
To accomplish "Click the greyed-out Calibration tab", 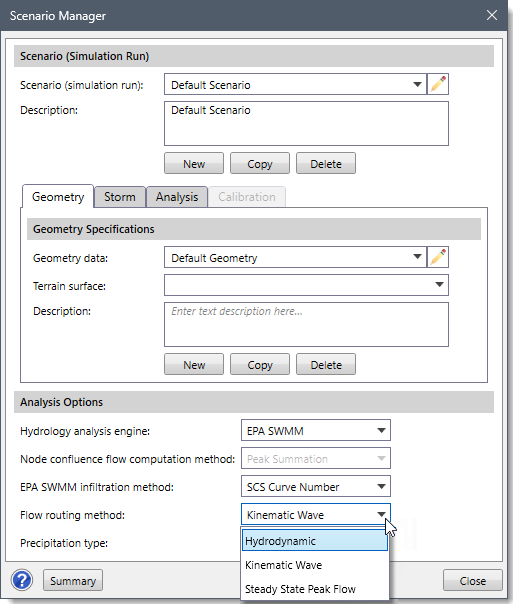I will [x=247, y=197].
